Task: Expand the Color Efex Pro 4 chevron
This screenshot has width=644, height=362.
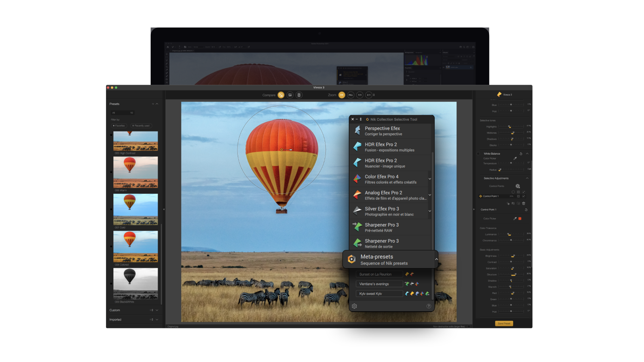Action: 430,179
